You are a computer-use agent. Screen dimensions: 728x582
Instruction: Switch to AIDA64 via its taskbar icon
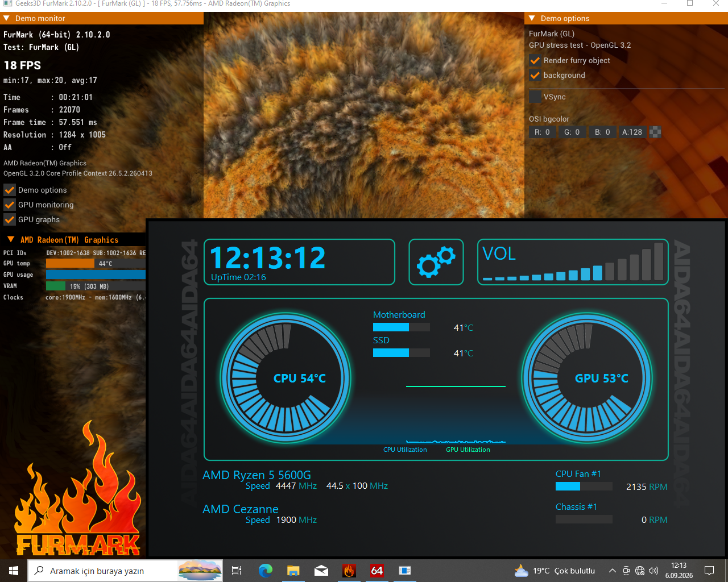coord(377,571)
